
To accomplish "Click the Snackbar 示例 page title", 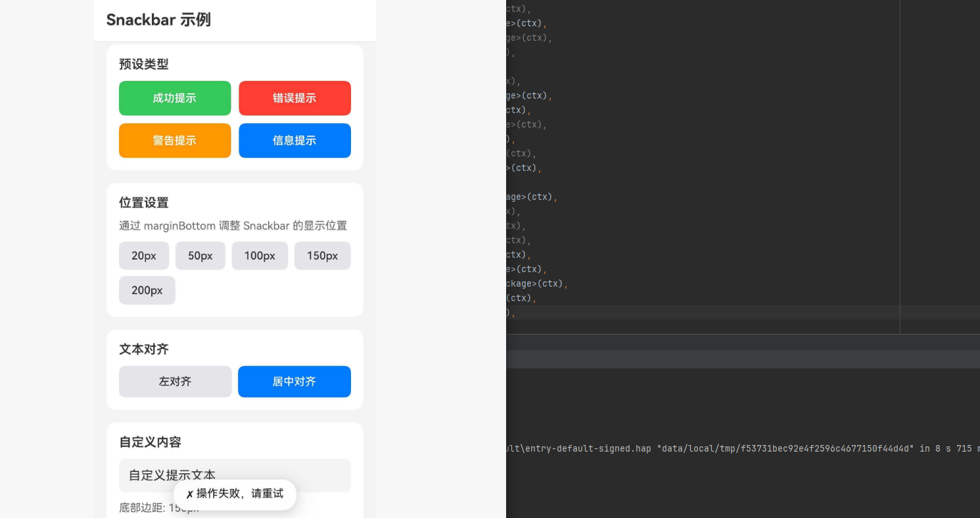I will pyautogui.click(x=158, y=20).
